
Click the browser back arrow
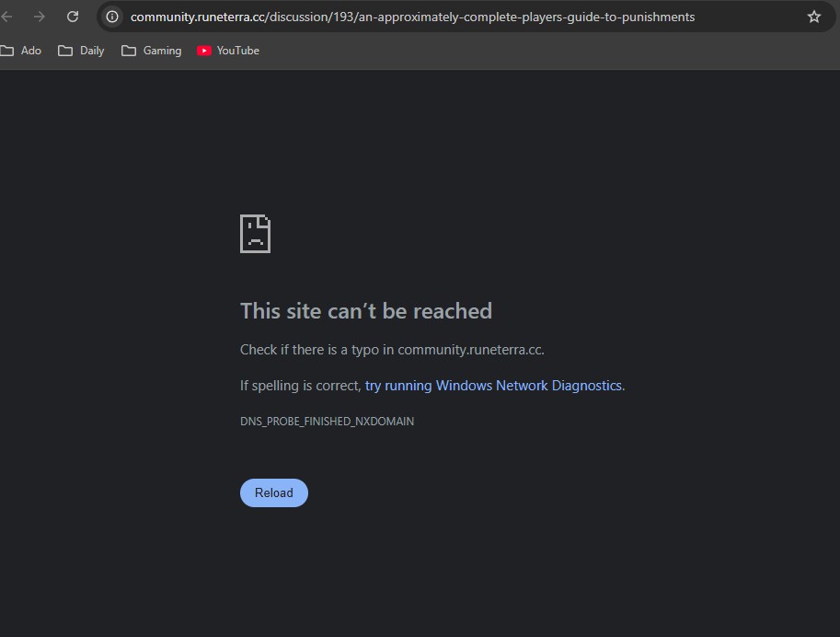tap(6, 17)
